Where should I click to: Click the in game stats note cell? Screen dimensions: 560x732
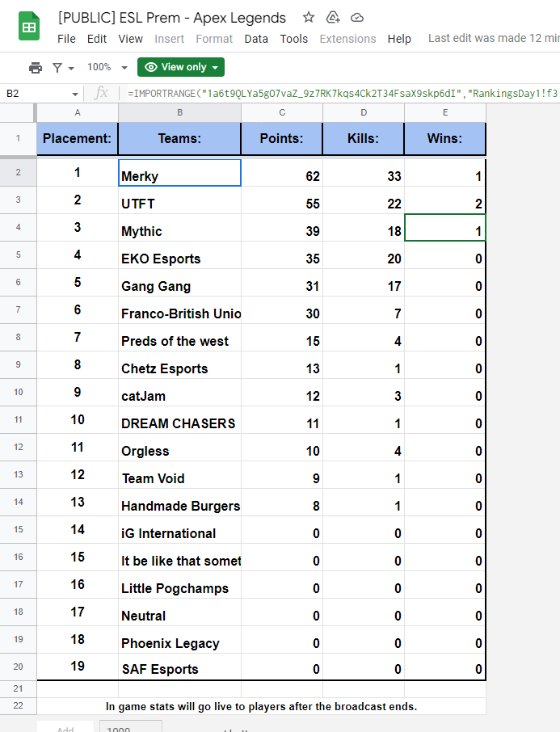point(262,706)
